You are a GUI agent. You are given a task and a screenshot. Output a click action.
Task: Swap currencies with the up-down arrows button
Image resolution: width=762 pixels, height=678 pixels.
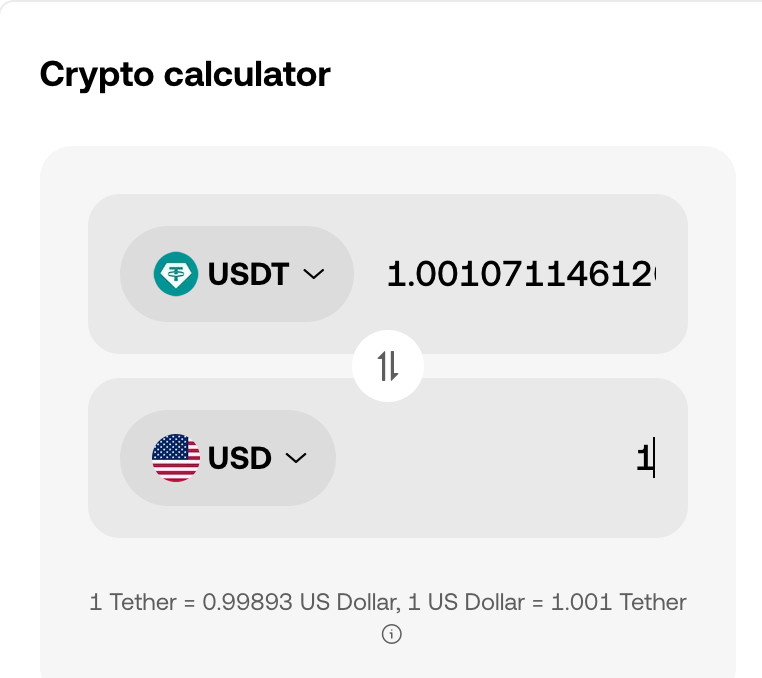tap(388, 366)
